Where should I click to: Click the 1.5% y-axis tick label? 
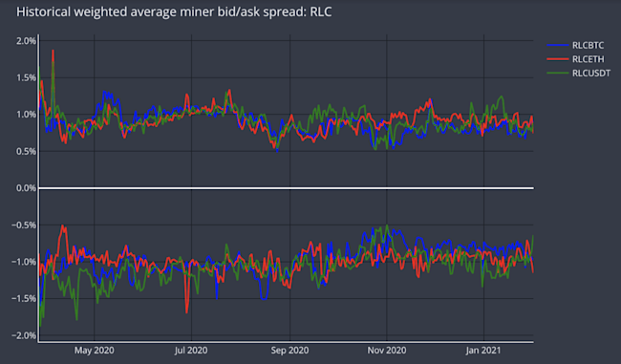pyautogui.click(x=26, y=77)
